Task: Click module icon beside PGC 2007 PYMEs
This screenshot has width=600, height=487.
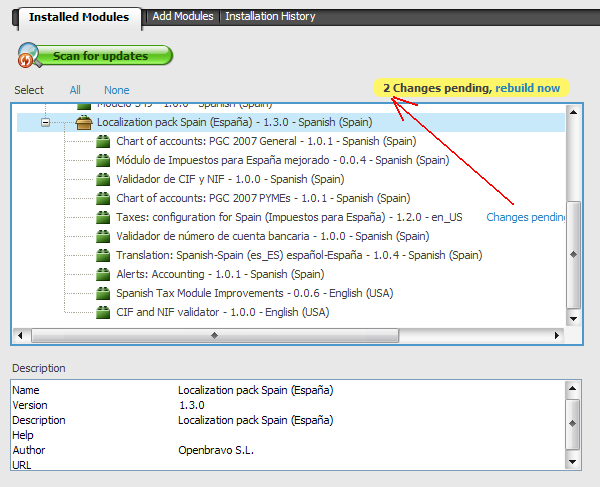Action: [x=103, y=198]
